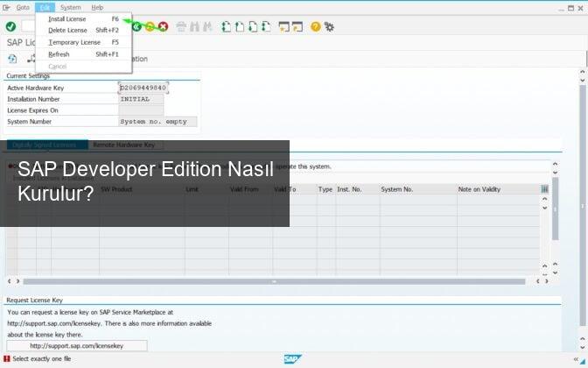
Task: Select Install License from Edit menu
Action: point(67,18)
